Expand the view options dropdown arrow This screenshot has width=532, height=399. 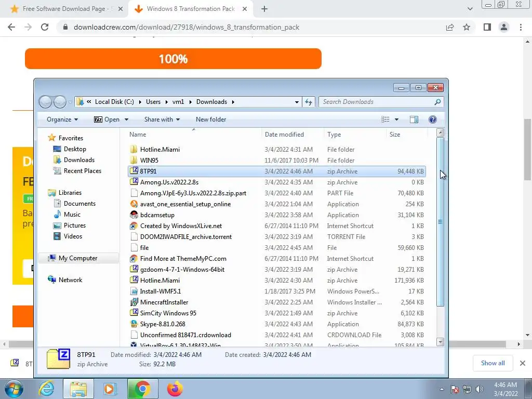(396, 119)
